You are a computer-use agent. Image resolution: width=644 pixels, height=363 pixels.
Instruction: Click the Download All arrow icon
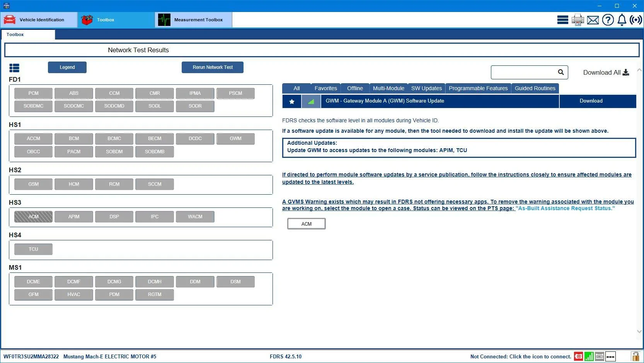(x=626, y=72)
